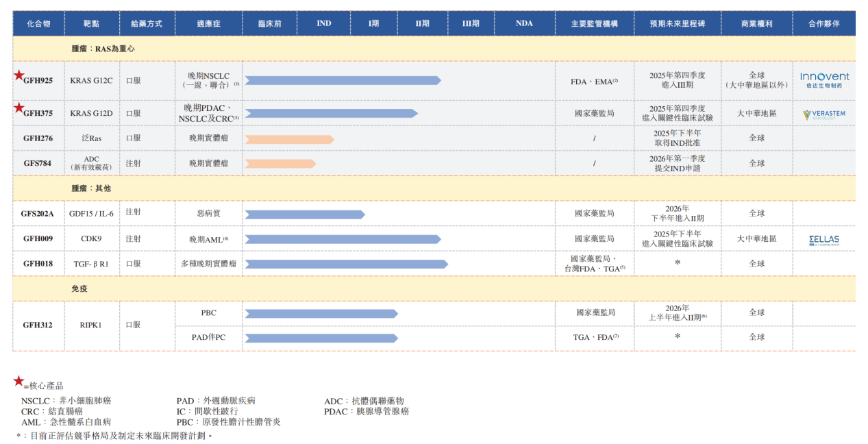Click the Innovent partner logo
Screen dimensions: 868x444
click(824, 80)
